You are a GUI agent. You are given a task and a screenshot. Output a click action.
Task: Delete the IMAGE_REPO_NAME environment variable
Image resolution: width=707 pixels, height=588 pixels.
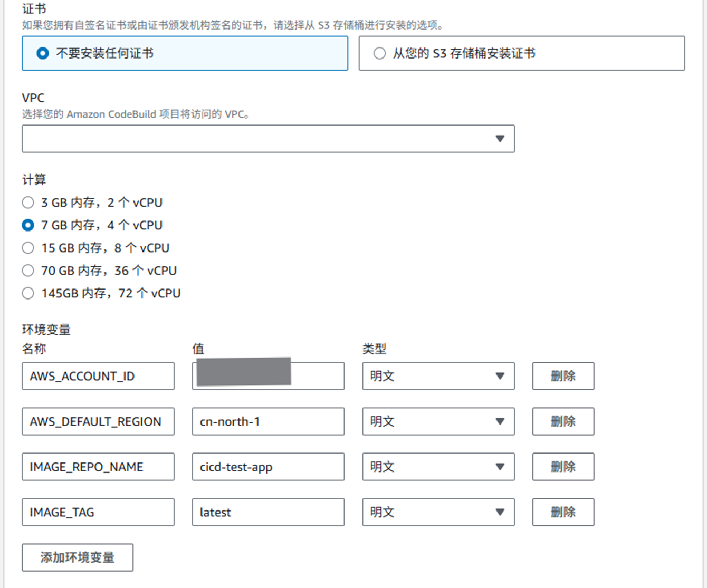pyautogui.click(x=563, y=467)
